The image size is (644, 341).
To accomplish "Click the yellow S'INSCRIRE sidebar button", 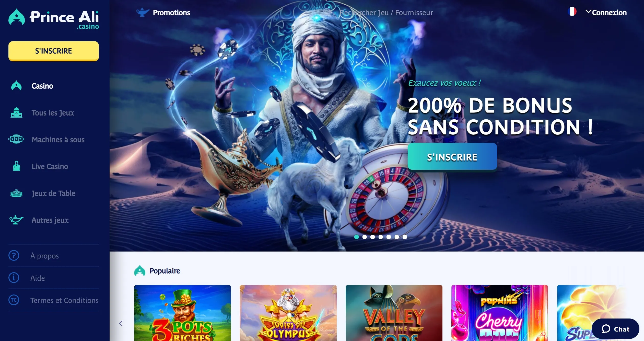I will (x=54, y=51).
